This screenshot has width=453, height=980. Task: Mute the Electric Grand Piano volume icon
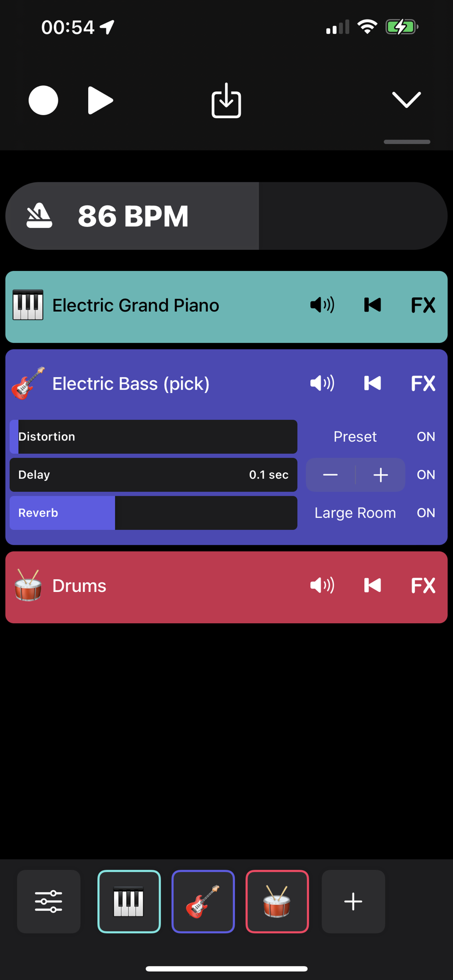pos(322,305)
